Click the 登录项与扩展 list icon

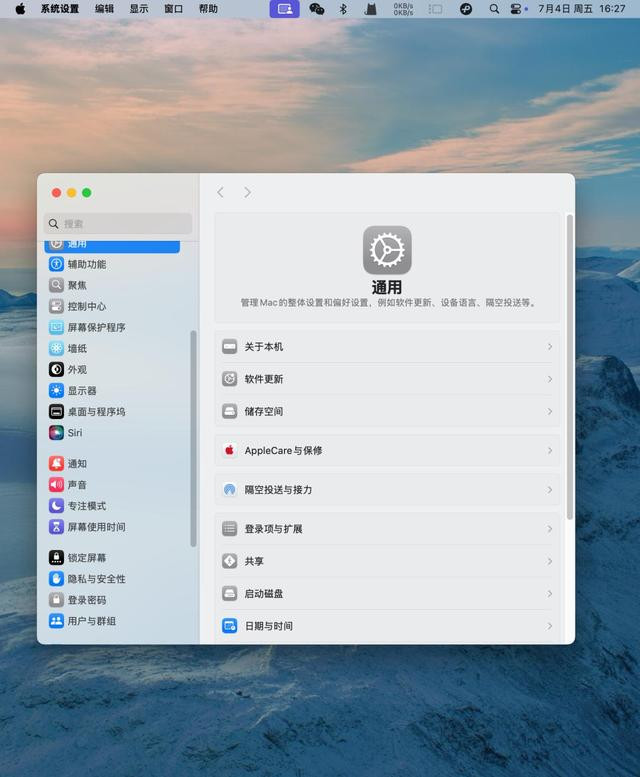pos(229,529)
